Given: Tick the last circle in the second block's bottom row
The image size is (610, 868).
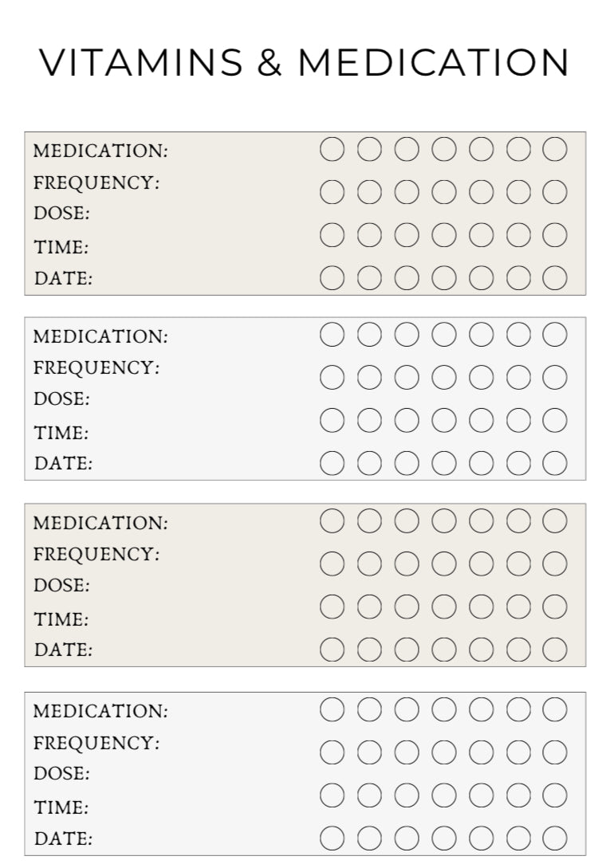Looking at the screenshot, I should 555,463.
